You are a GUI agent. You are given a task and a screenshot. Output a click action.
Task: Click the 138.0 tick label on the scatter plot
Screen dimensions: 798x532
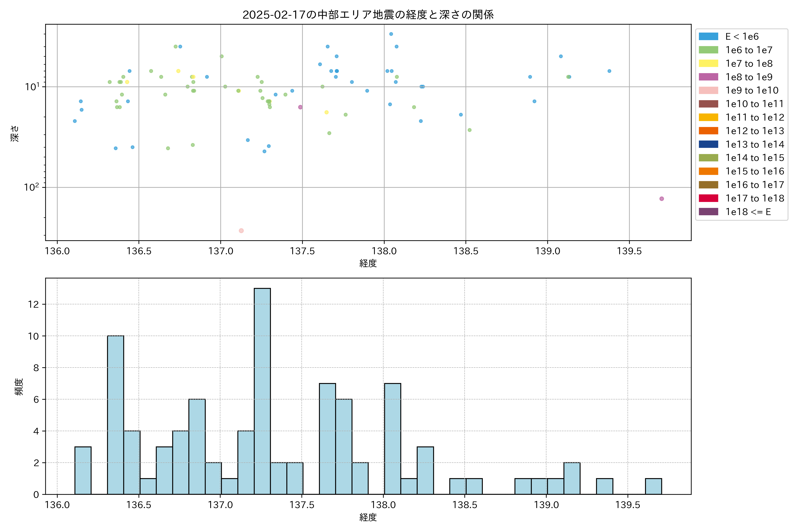pos(384,251)
